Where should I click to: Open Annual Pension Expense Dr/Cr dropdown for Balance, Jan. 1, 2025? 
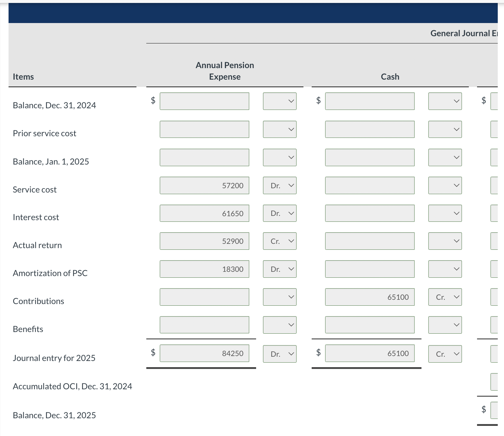coord(280,157)
